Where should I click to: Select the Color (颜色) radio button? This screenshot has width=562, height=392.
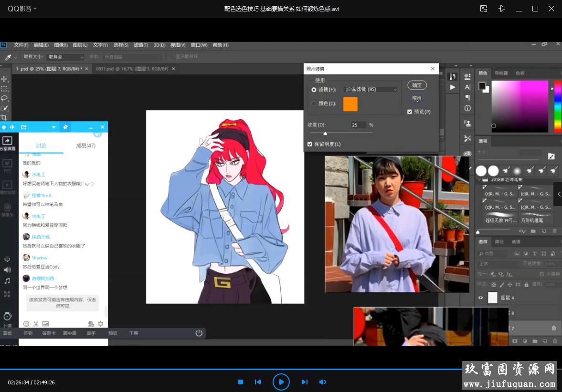(x=314, y=103)
